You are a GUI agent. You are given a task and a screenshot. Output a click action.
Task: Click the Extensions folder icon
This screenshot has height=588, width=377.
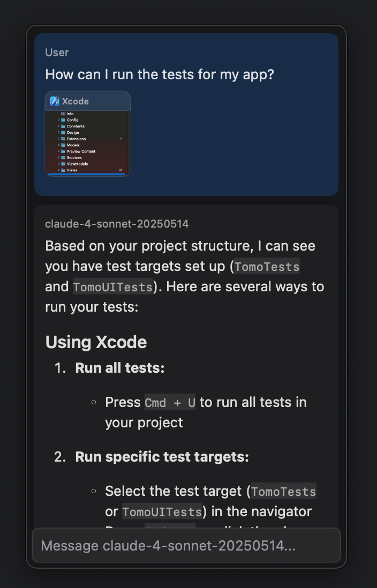pyautogui.click(x=63, y=139)
